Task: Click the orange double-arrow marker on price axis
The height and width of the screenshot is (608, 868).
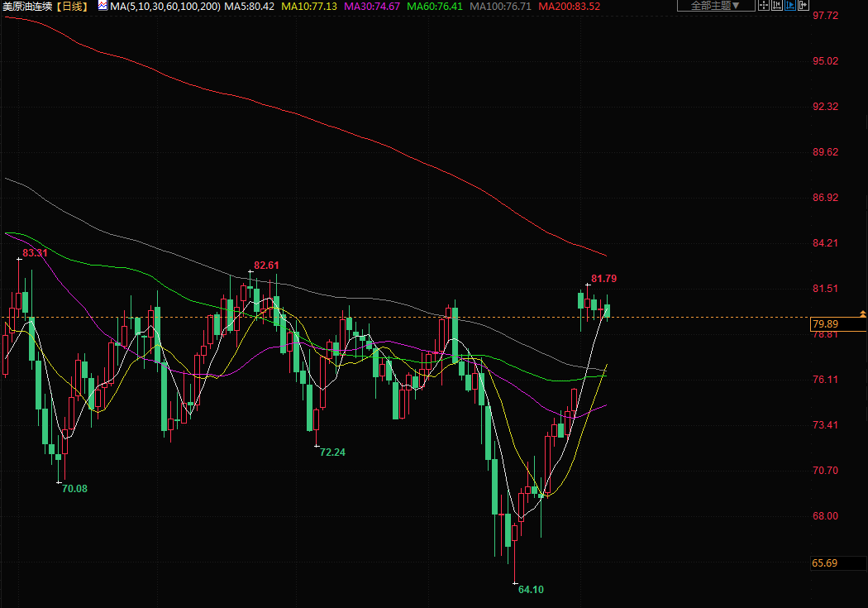Action: [862, 314]
